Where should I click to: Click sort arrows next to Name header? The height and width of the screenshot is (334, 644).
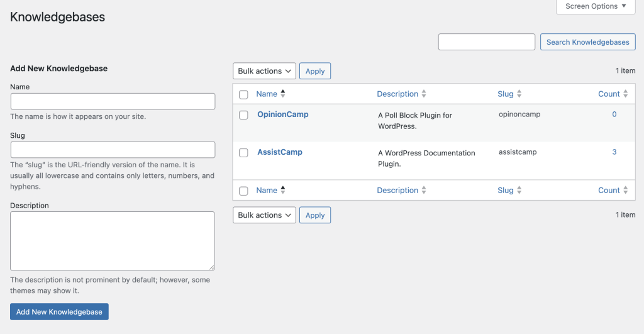(283, 94)
